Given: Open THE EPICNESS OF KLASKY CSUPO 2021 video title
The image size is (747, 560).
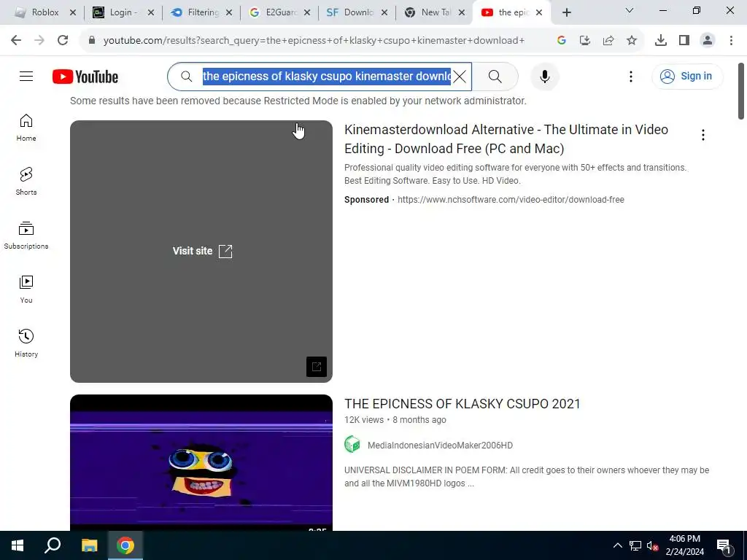Looking at the screenshot, I should click(462, 404).
